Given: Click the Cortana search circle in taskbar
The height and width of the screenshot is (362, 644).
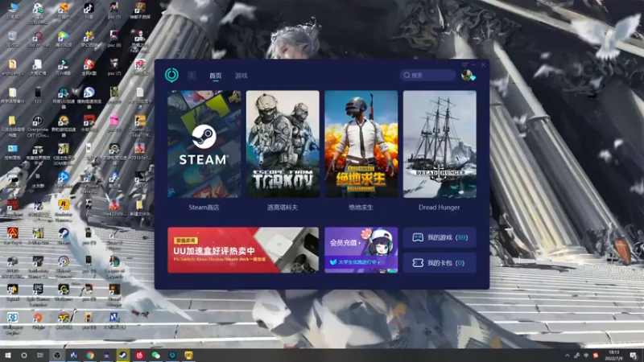Looking at the screenshot, I should (x=24, y=355).
